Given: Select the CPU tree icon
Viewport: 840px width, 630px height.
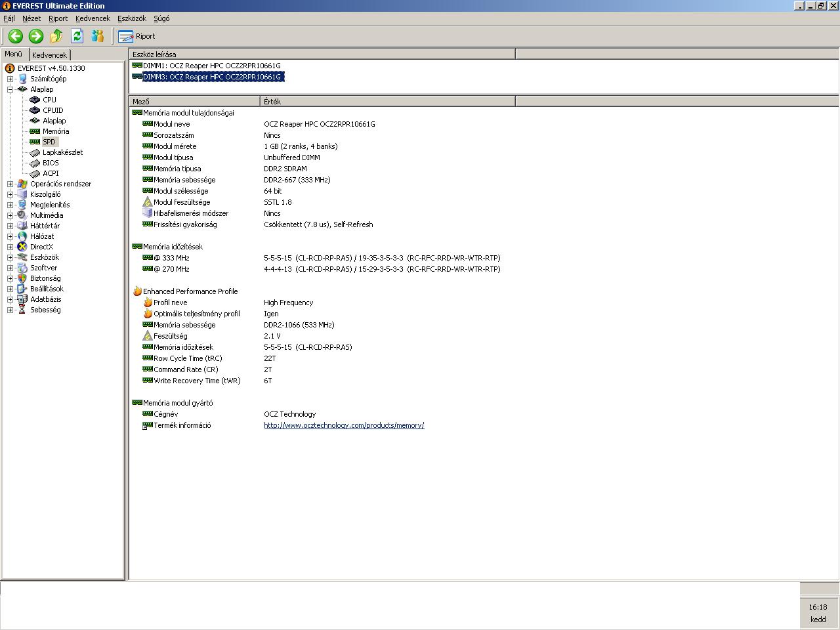Looking at the screenshot, I should tap(35, 100).
